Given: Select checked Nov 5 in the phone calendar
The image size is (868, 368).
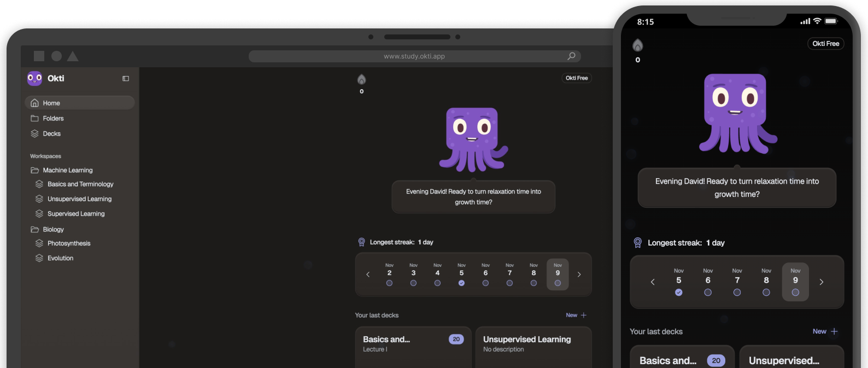Looking at the screenshot, I should coord(679,282).
